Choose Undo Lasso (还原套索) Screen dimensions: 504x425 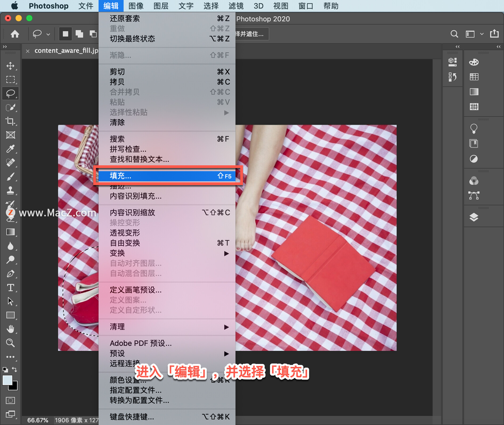(x=167, y=18)
